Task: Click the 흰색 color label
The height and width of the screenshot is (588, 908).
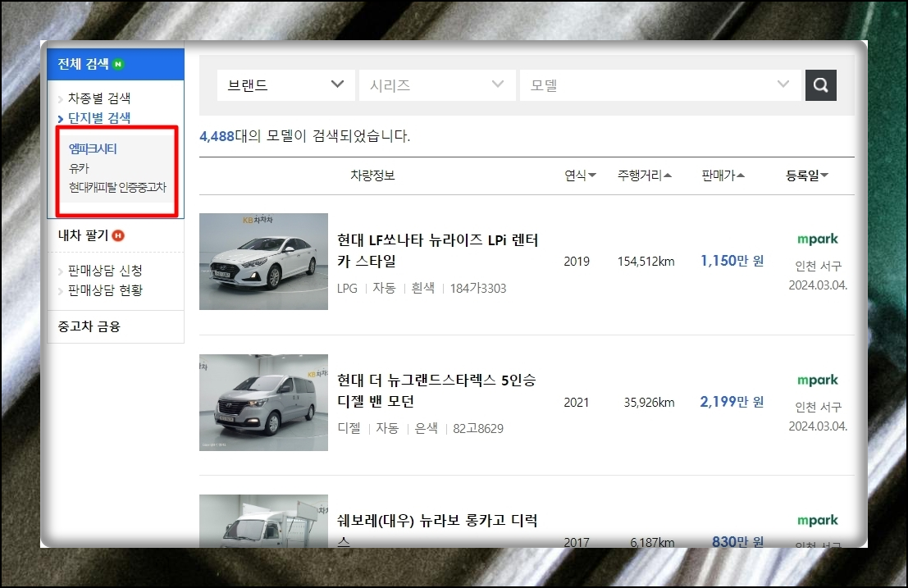Action: click(x=422, y=288)
